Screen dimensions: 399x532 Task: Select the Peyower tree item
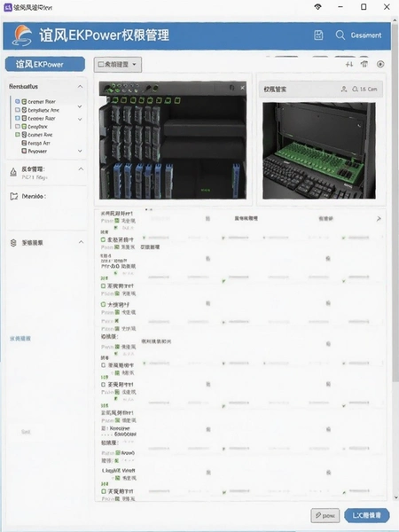tap(37, 151)
